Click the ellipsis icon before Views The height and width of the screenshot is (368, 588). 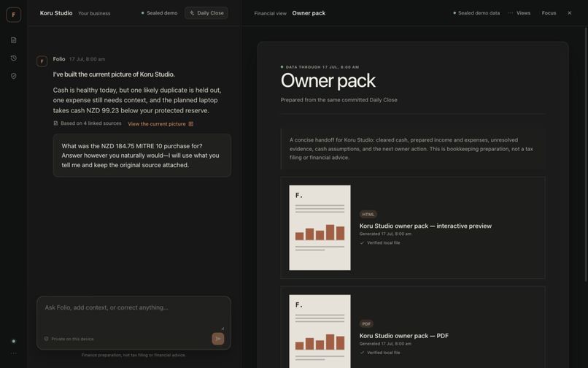511,12
